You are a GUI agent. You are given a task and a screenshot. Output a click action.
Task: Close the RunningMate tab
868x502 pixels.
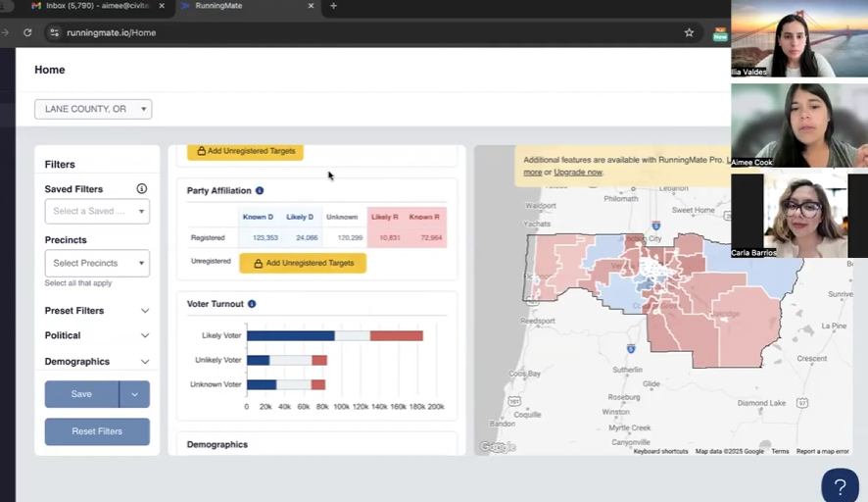pyautogui.click(x=311, y=6)
